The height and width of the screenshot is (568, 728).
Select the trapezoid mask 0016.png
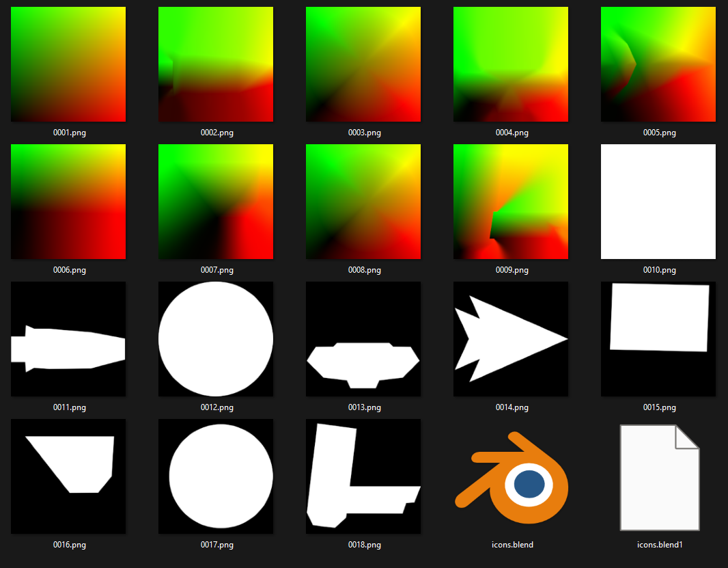(x=68, y=476)
